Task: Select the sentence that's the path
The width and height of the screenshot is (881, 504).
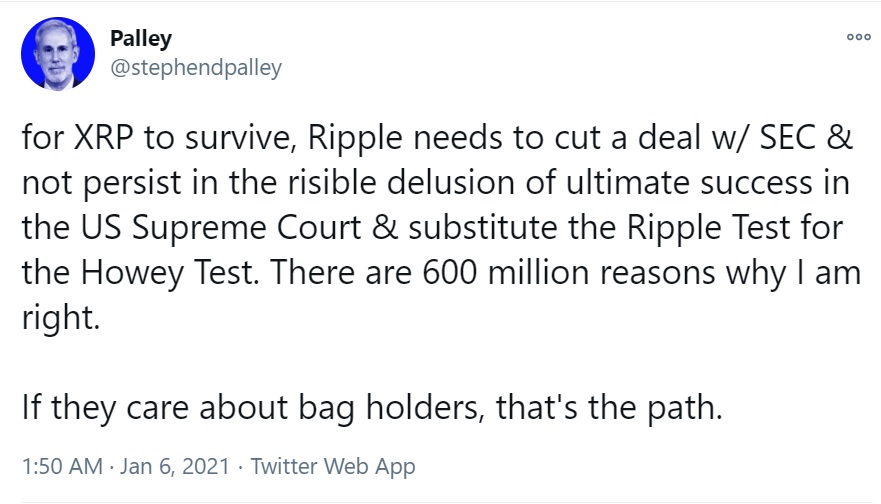Action: click(609, 408)
